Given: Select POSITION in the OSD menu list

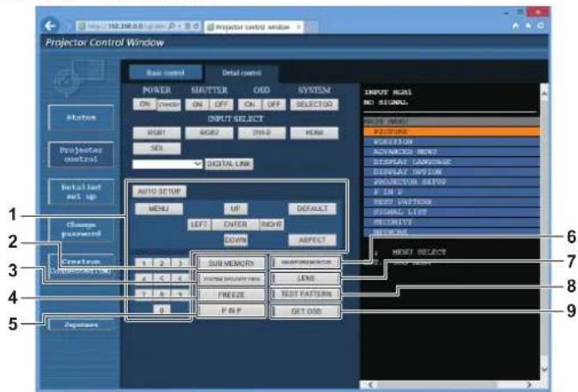Looking at the screenshot, I should (x=452, y=142).
